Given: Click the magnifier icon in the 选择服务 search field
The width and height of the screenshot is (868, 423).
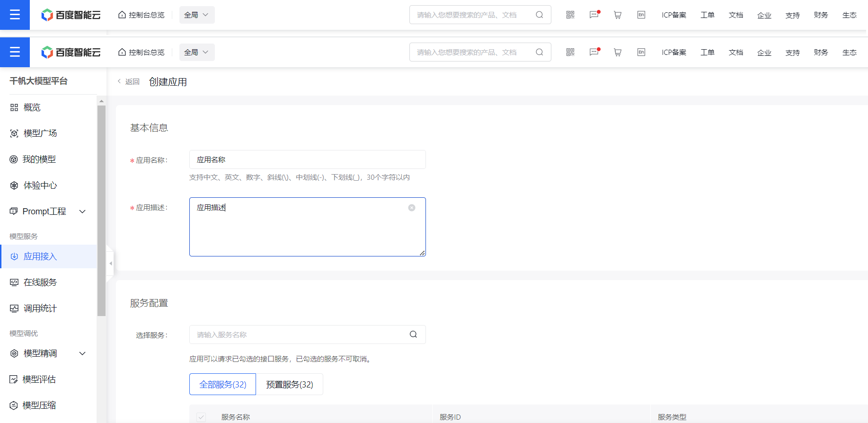Looking at the screenshot, I should pos(413,335).
